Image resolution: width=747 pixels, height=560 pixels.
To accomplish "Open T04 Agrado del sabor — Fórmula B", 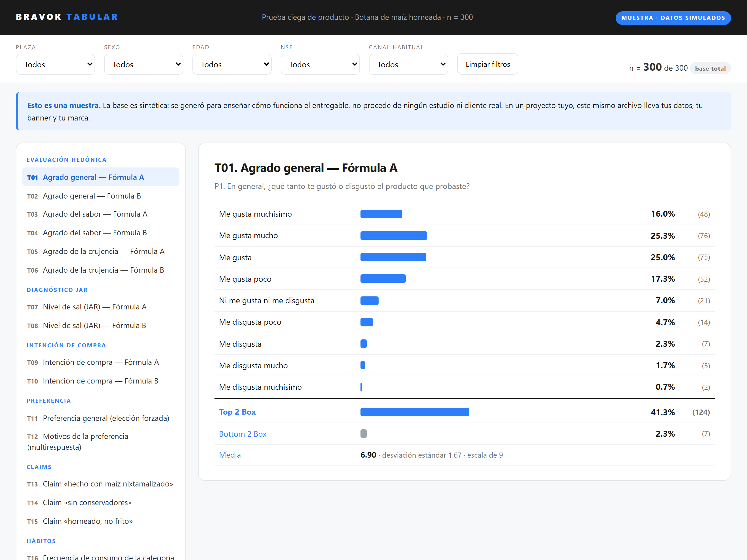I will pos(101,232).
